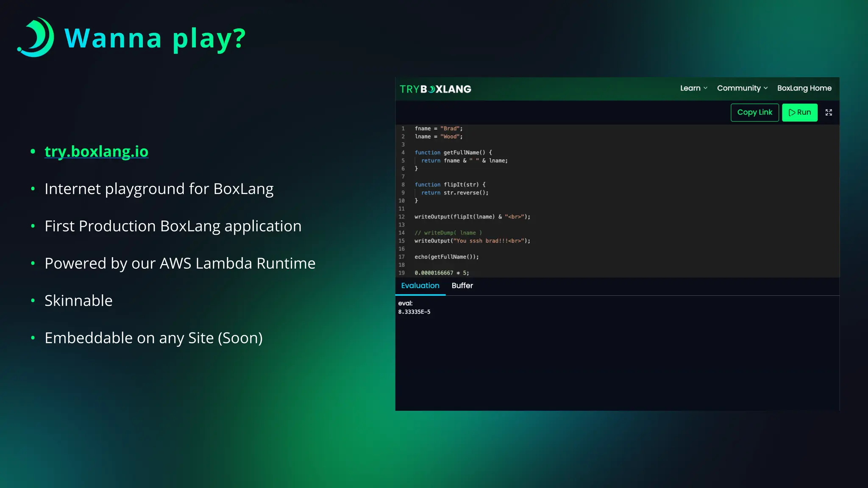This screenshot has height=488, width=868.
Task: Click the Skinnable bullet
Action: (78, 301)
